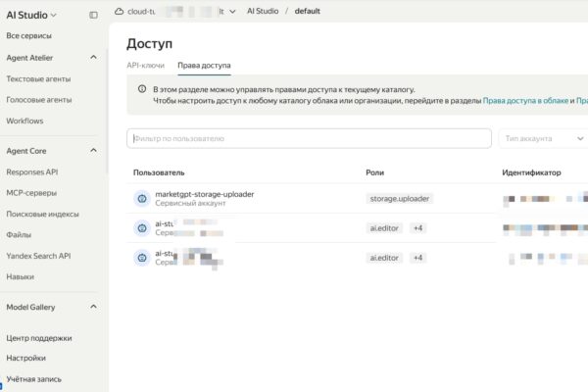Click the +4 roles badge in second row
The image size is (588, 392).
tap(417, 228)
